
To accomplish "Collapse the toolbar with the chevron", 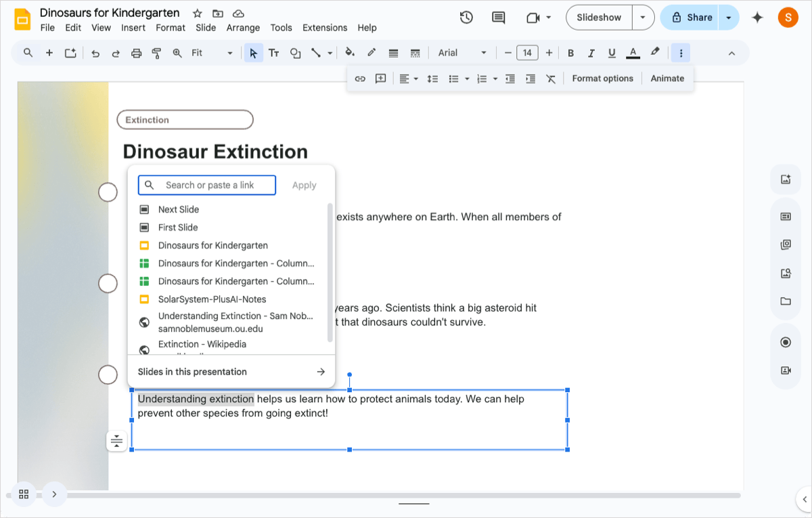I will [731, 53].
